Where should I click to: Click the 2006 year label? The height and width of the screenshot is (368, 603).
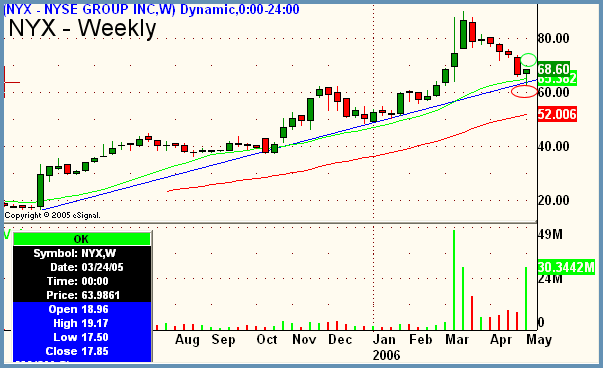pyautogui.click(x=386, y=355)
